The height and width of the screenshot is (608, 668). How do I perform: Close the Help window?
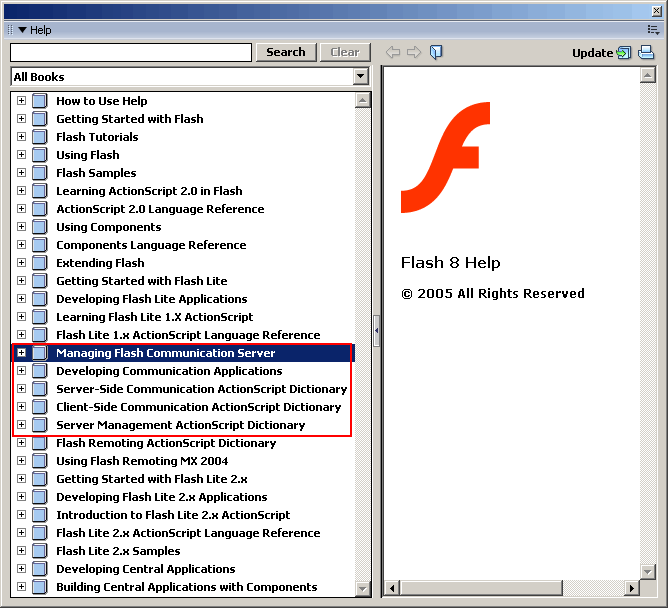657,11
